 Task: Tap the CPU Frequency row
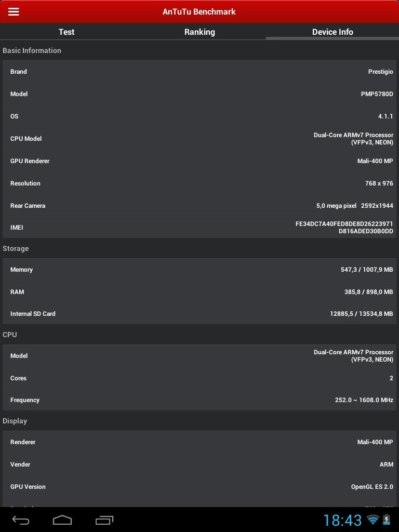pyautogui.click(x=199, y=400)
